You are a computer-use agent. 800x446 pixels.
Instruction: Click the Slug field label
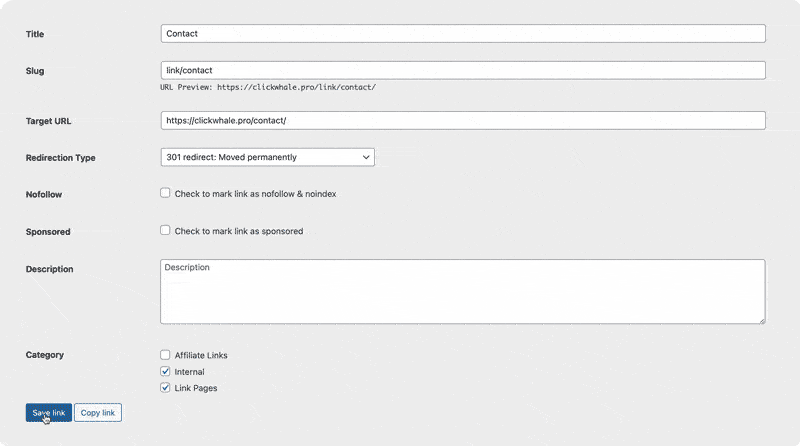tap(35, 71)
